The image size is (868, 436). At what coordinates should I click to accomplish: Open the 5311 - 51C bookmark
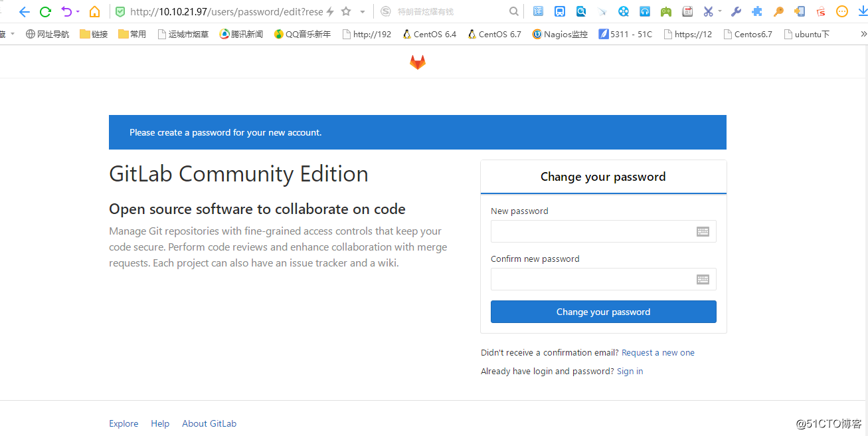[625, 34]
